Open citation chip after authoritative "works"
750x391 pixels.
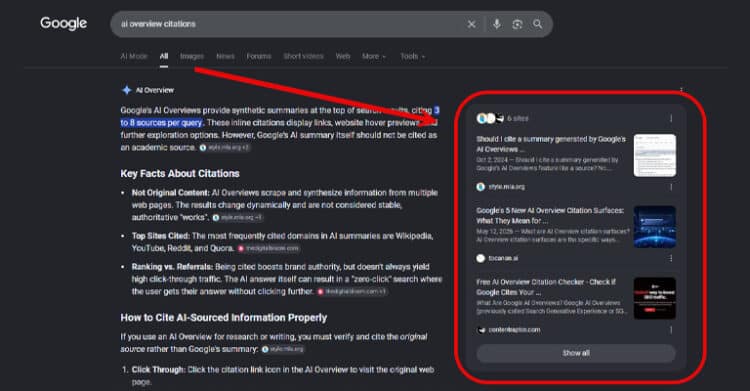[x=237, y=217]
